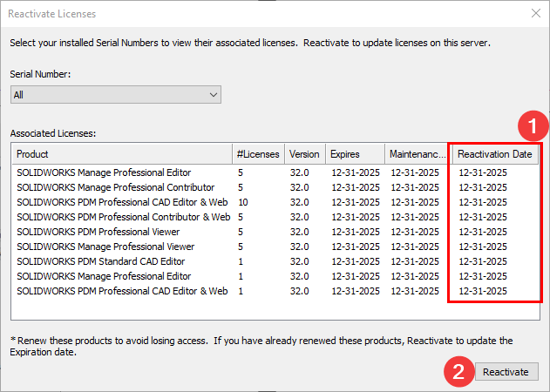Click Expires date of PDM Standard CAD Editor
Image resolution: width=550 pixels, height=392 pixels.
(x=356, y=261)
